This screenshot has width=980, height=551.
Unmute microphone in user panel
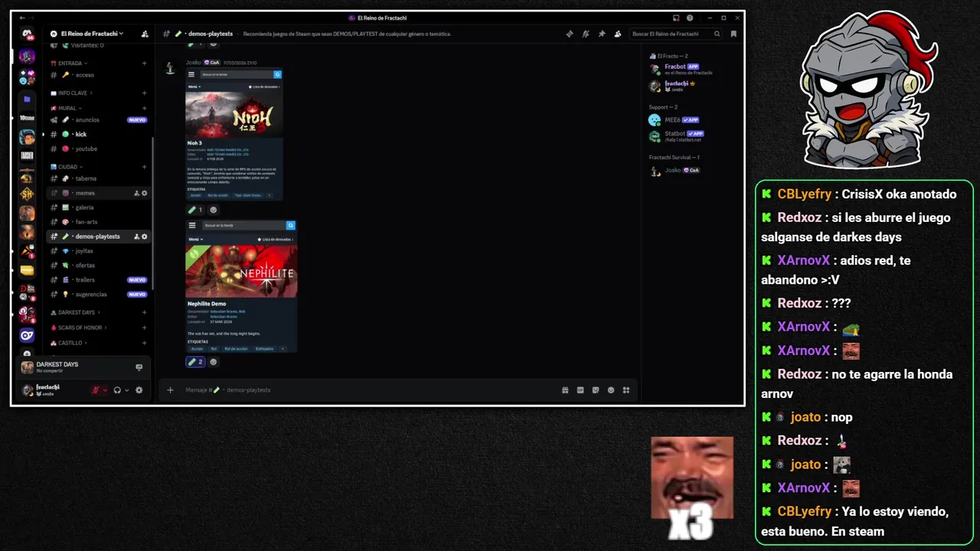point(96,390)
